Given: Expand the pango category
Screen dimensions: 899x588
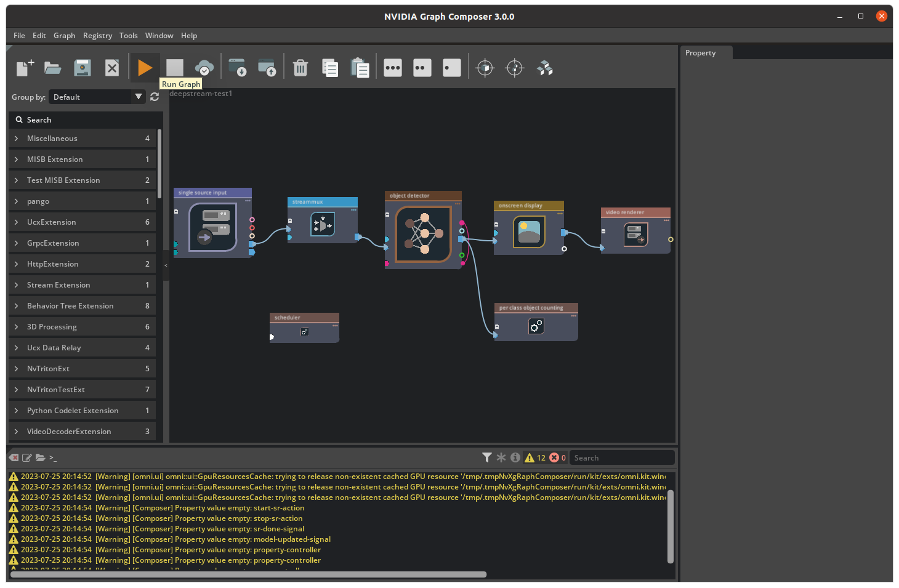Looking at the screenshot, I should [x=82, y=201].
